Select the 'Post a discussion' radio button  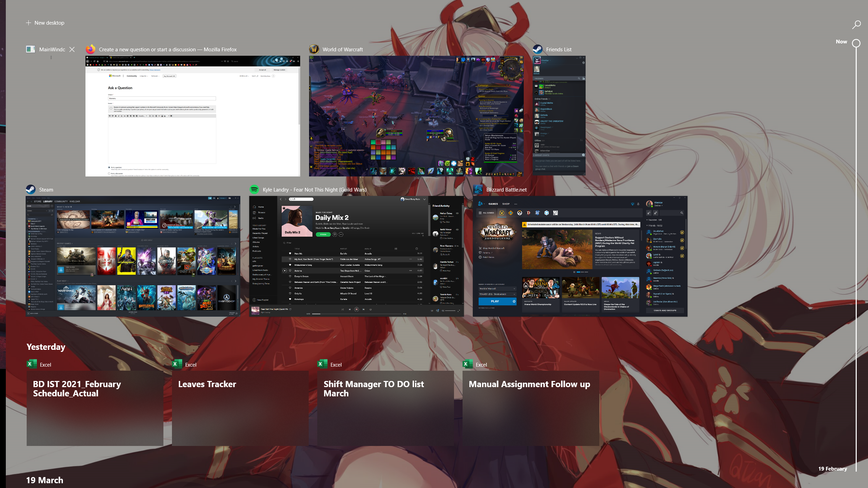pos(109,174)
